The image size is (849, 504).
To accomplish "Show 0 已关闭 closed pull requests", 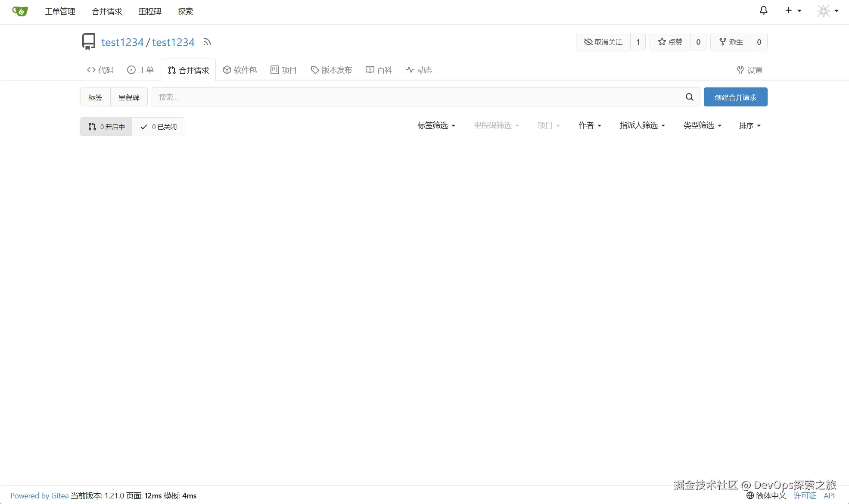I will (159, 127).
